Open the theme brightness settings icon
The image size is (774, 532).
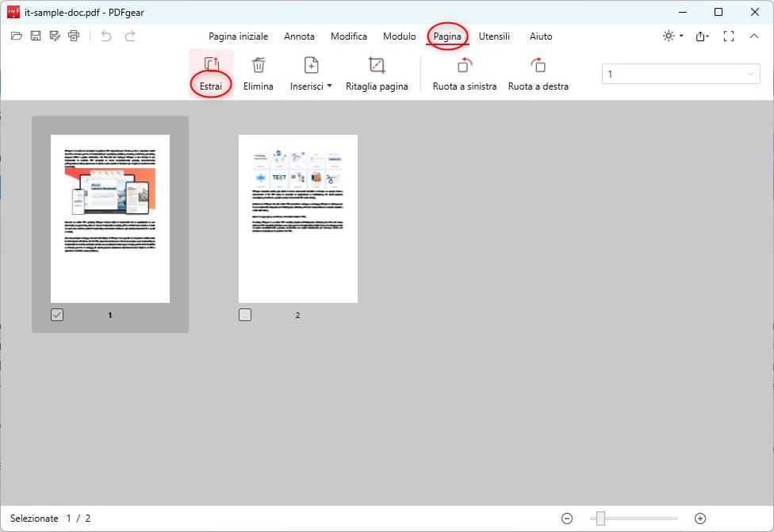pyautogui.click(x=670, y=36)
